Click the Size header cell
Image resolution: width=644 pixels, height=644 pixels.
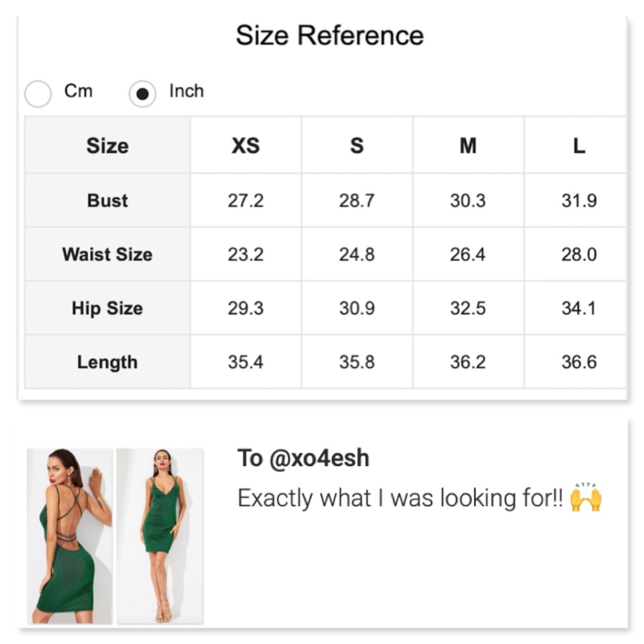[x=108, y=146]
